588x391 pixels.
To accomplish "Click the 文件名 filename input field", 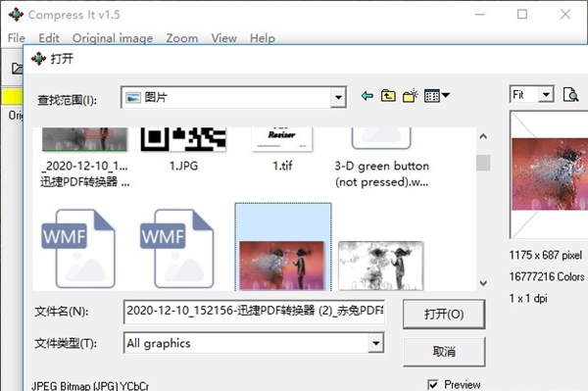I will pos(254,312).
